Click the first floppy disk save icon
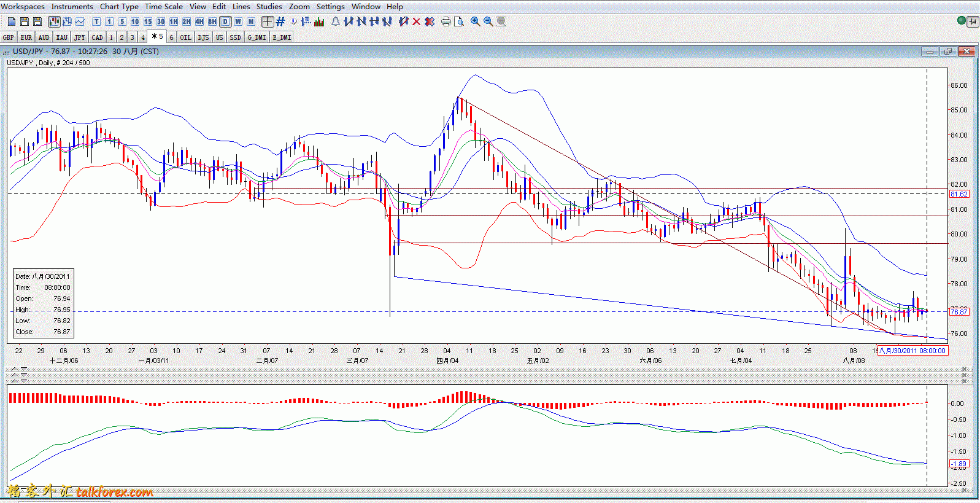 [25, 21]
